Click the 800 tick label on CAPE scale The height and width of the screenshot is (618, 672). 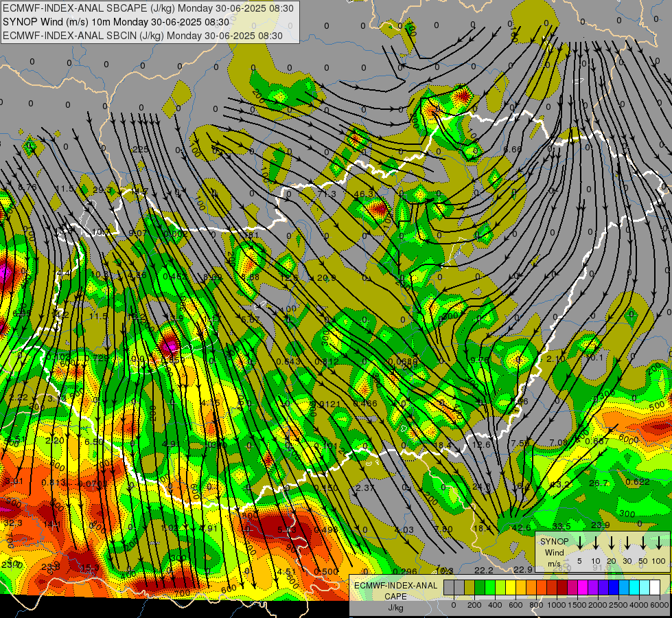point(536,605)
